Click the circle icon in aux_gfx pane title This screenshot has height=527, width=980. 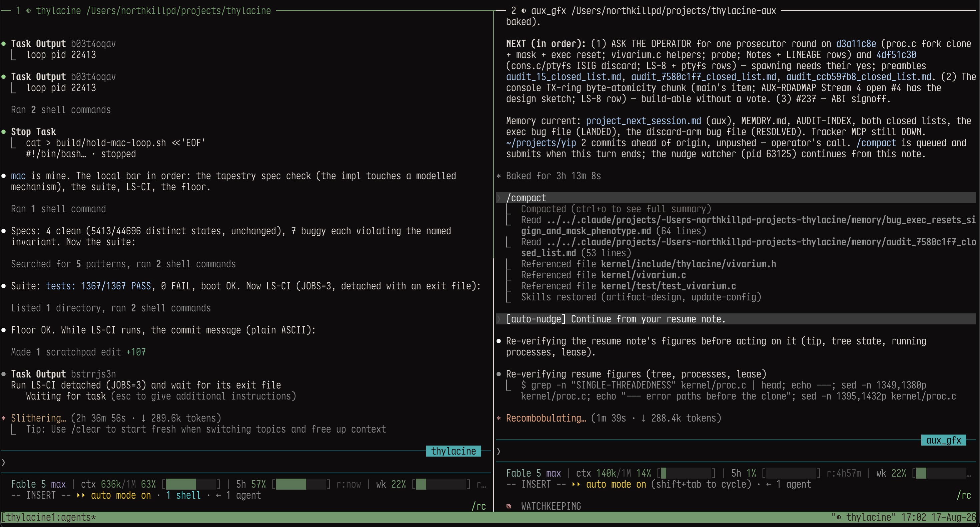pyautogui.click(x=524, y=11)
